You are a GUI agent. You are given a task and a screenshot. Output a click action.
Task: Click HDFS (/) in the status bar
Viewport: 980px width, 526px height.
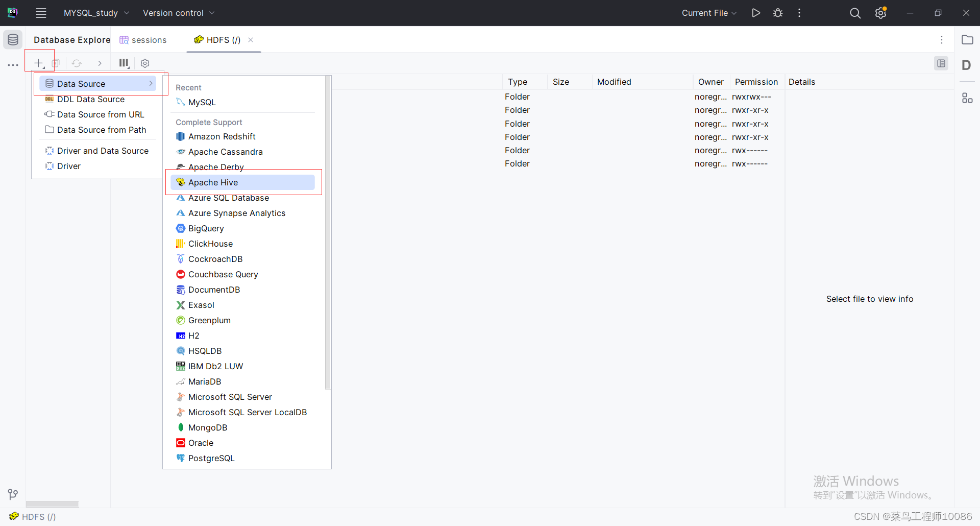pos(33,517)
